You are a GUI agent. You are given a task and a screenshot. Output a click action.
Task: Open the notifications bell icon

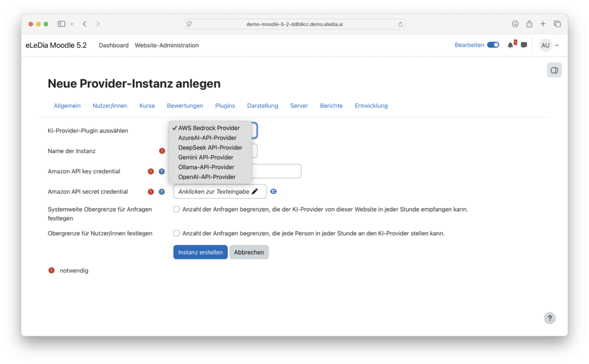(x=510, y=45)
